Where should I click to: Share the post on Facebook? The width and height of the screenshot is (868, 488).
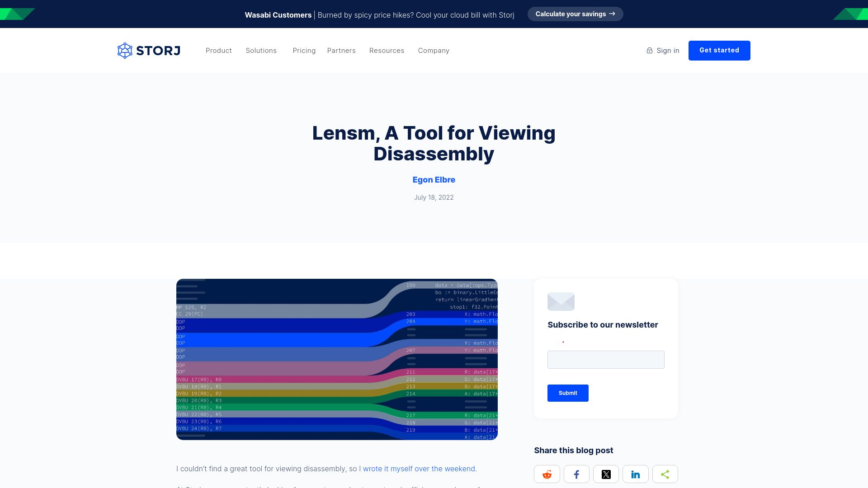coord(576,474)
